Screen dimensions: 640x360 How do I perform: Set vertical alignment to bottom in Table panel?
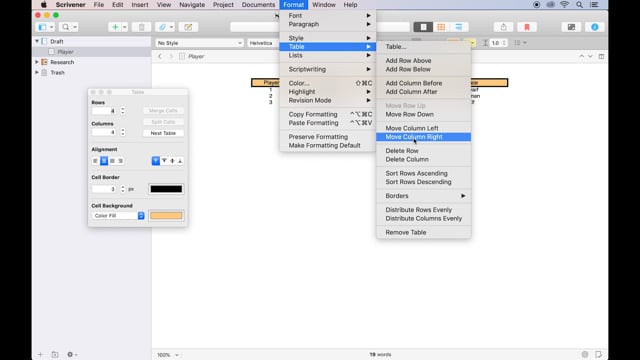tap(180, 161)
